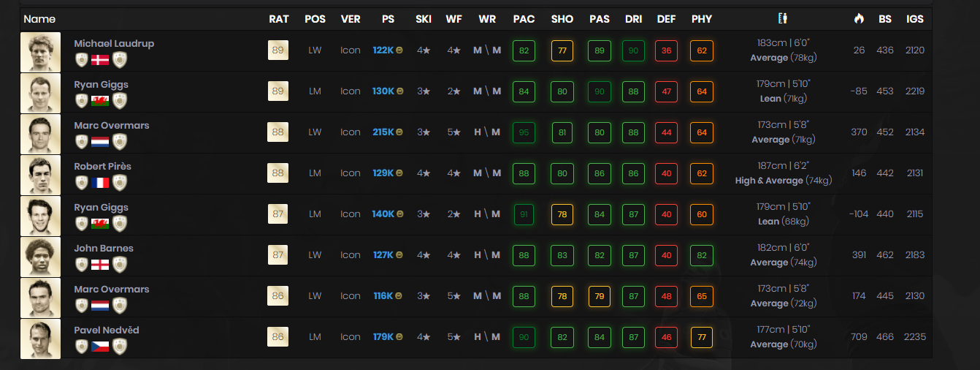Click the England flag under John Barnes
980x370 pixels.
(x=100, y=264)
